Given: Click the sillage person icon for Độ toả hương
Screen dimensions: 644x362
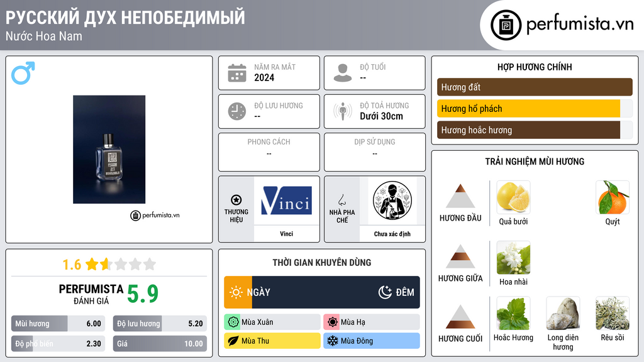Looking at the screenshot, I should point(343,111).
